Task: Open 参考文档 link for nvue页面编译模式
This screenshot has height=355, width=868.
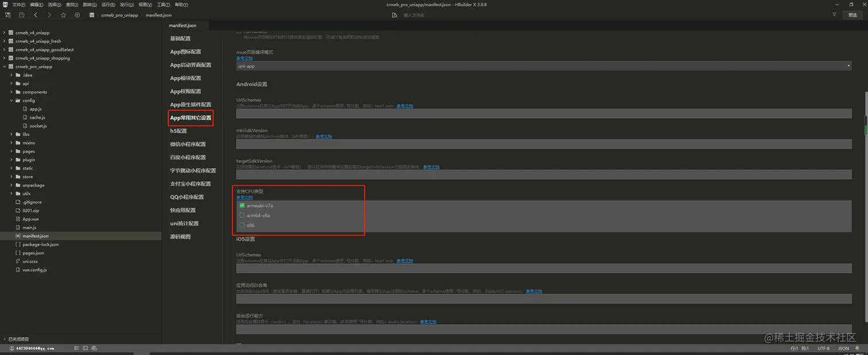Action: pos(245,58)
